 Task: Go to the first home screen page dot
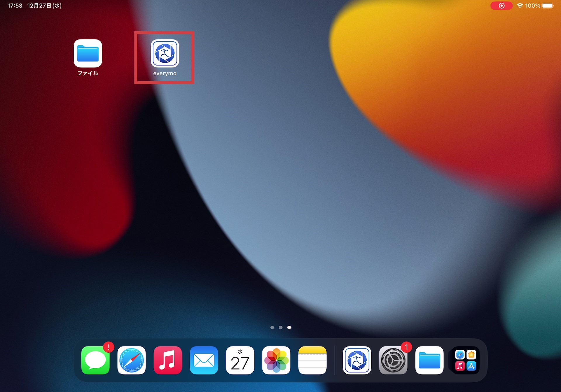(272, 327)
